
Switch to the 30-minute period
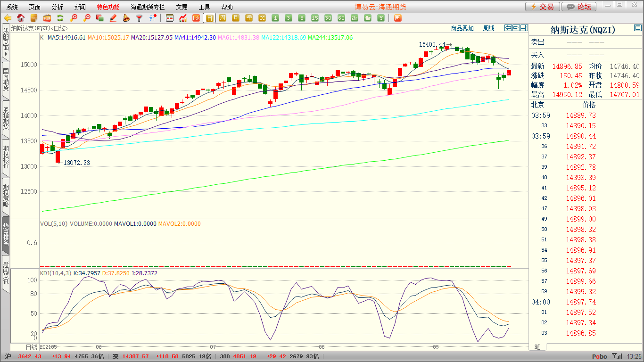click(x=328, y=18)
